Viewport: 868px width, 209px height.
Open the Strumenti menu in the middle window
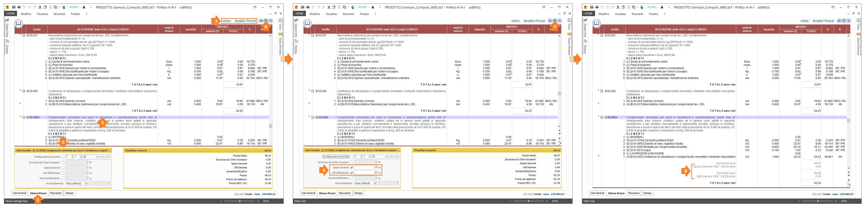(348, 14)
